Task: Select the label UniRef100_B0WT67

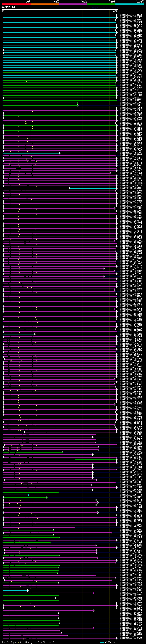Action: pyautogui.click(x=131, y=613)
